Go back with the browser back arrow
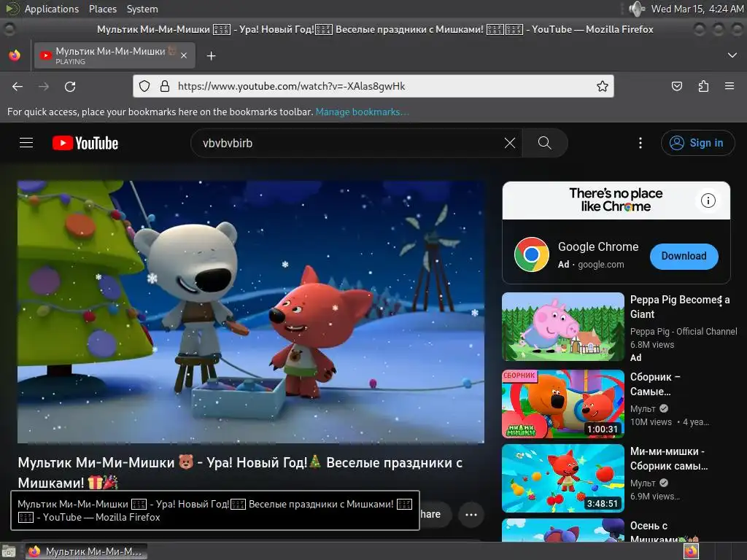 click(x=18, y=87)
